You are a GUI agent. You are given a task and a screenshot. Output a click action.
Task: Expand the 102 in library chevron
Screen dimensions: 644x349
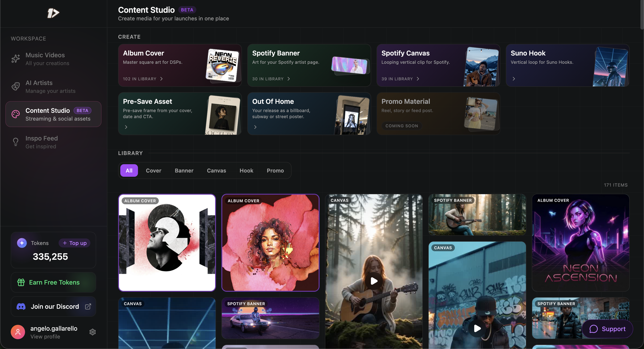pos(161,79)
